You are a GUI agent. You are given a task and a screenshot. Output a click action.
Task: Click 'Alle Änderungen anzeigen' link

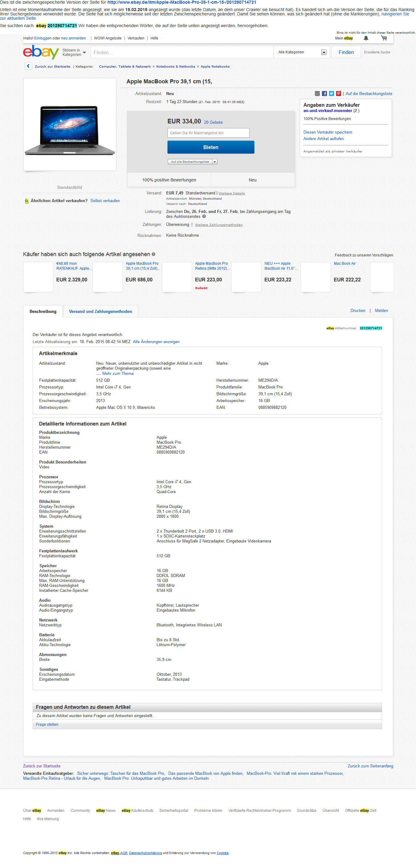[156, 342]
